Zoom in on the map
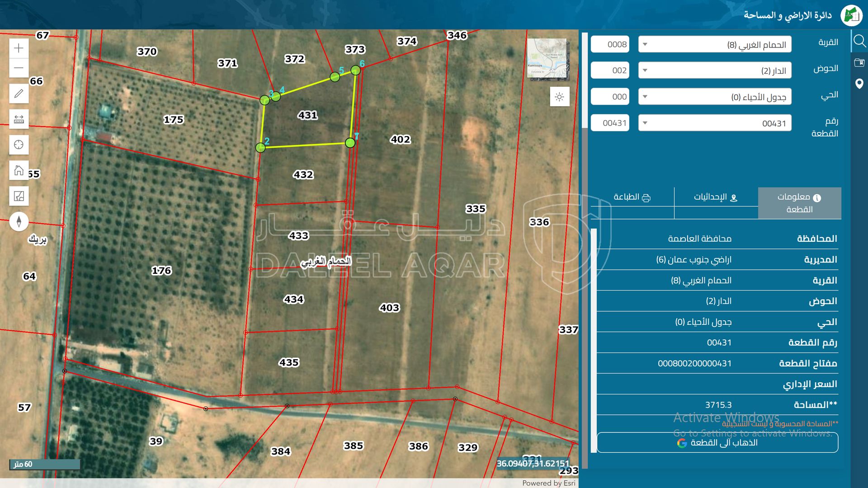The image size is (868, 488). 19,48
